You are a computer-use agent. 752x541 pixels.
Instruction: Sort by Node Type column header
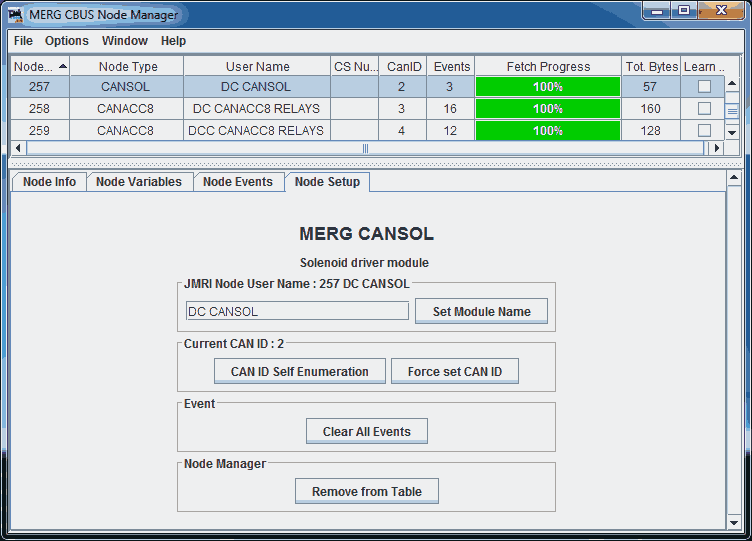pyautogui.click(x=128, y=66)
